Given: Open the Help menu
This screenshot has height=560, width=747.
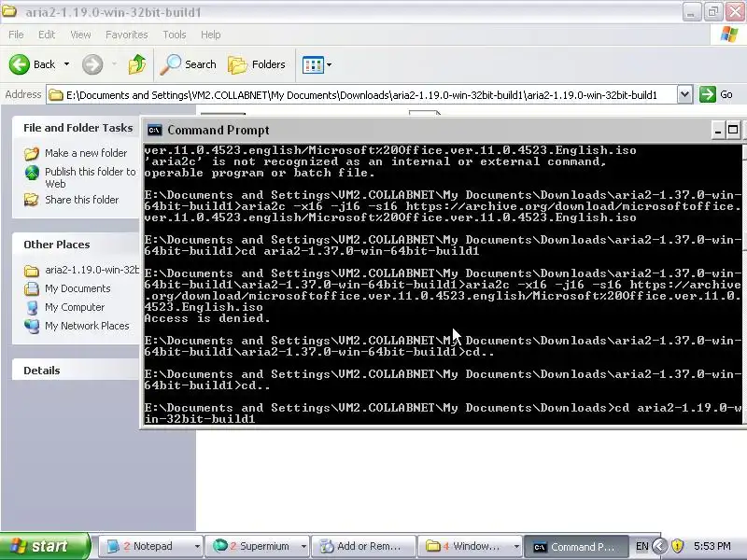Looking at the screenshot, I should point(211,35).
